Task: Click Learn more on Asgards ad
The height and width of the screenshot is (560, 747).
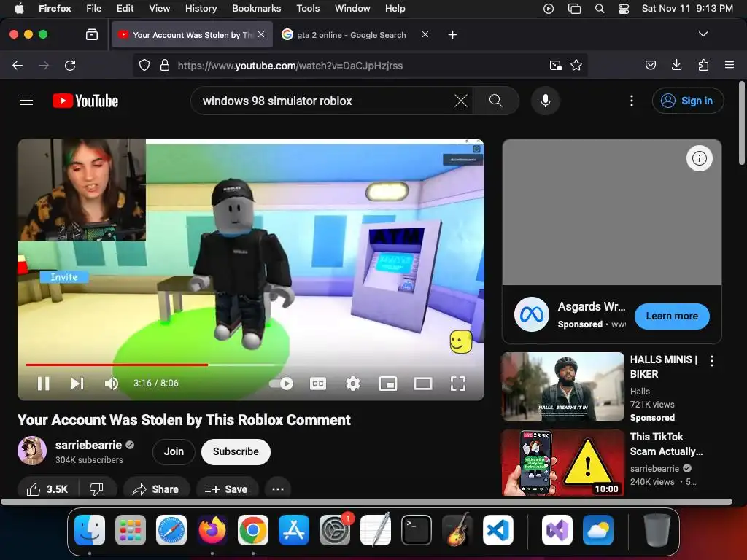Action: click(672, 316)
